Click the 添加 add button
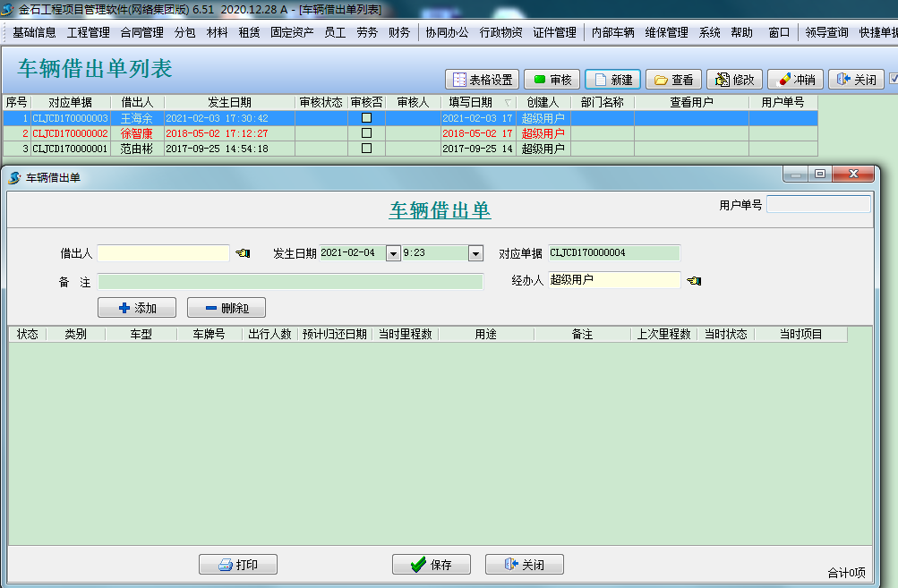 136,308
